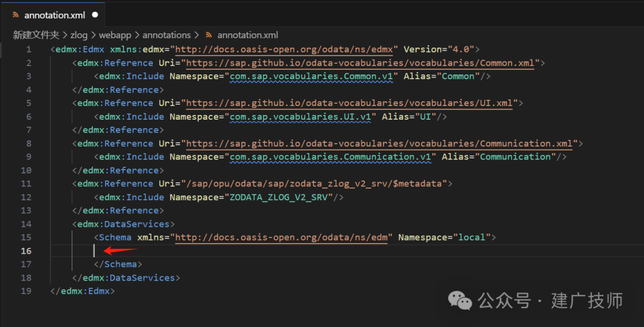Click line number 19 in the gutter
The width and height of the screenshot is (644, 327).
[x=26, y=291]
